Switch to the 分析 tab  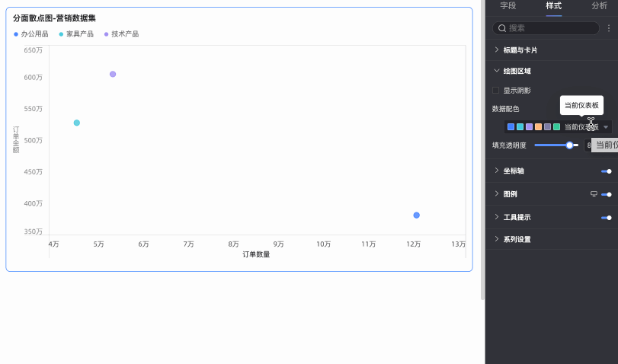coord(599,5)
